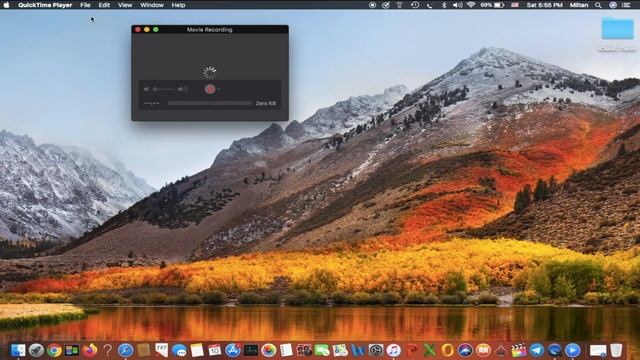This screenshot has width=640, height=360.
Task: Click the battery status indicator
Action: click(x=492, y=5)
